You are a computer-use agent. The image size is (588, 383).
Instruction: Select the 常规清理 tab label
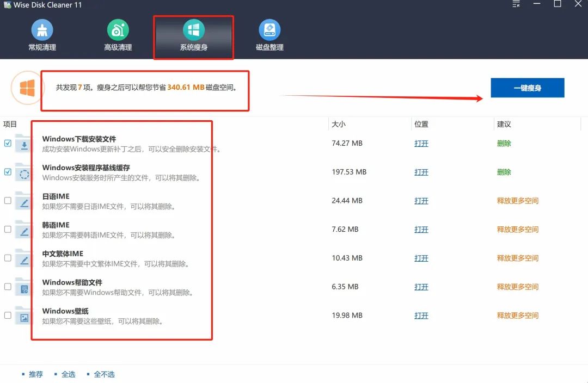click(42, 47)
